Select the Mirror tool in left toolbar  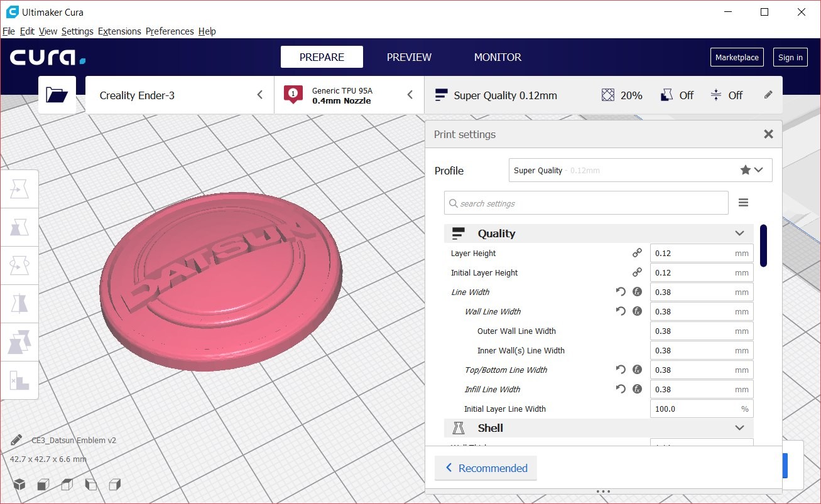[19, 304]
